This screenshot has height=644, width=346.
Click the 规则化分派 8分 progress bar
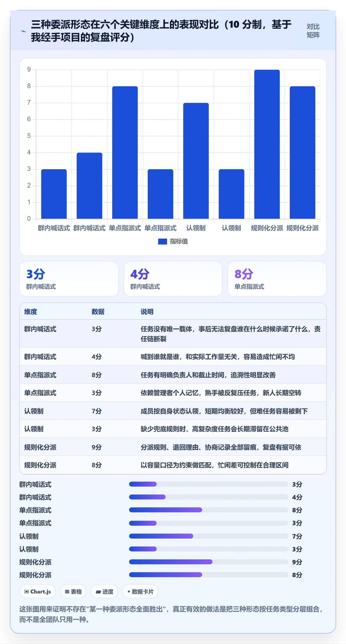208,575
